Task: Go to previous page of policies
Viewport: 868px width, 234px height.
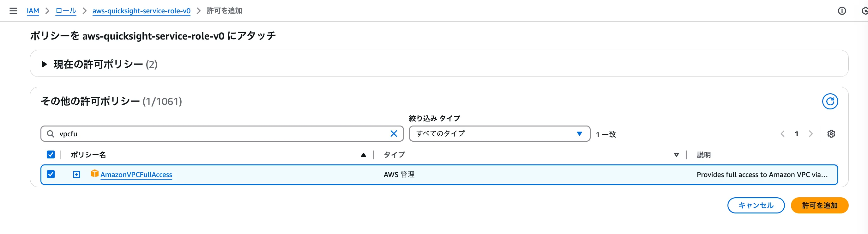Action: 782,134
